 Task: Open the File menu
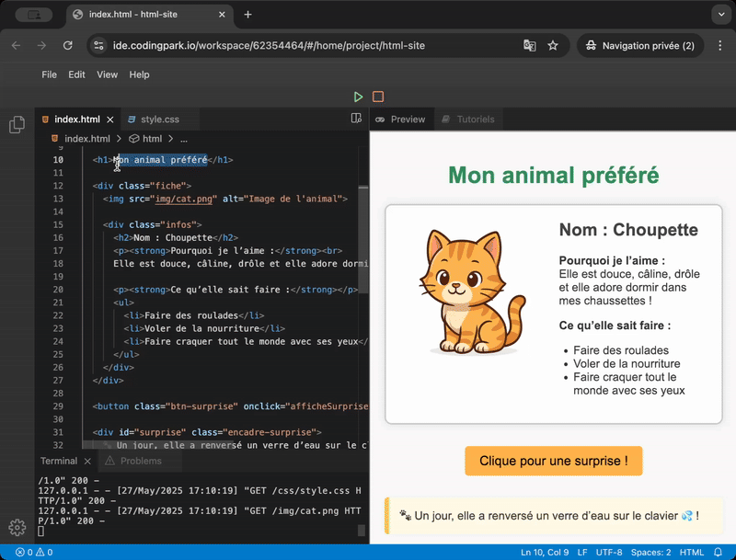49,74
